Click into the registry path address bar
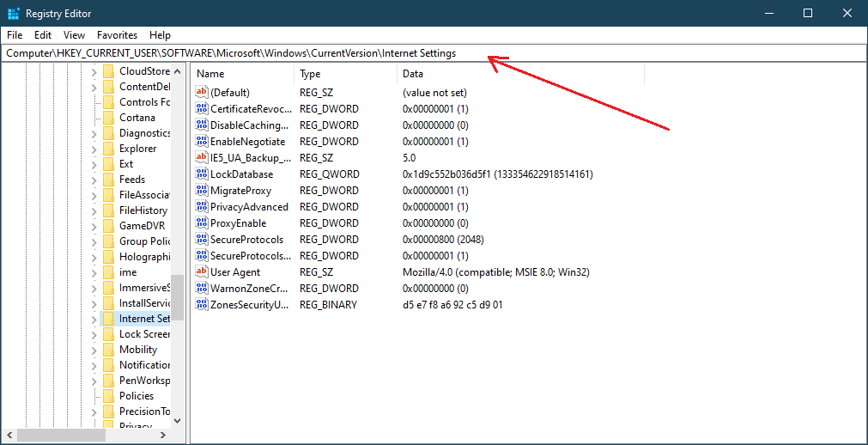 [x=434, y=53]
